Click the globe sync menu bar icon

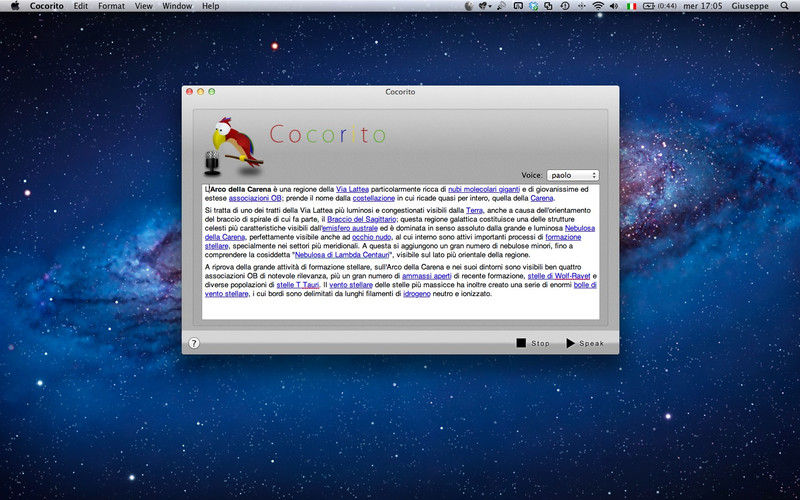(534, 6)
